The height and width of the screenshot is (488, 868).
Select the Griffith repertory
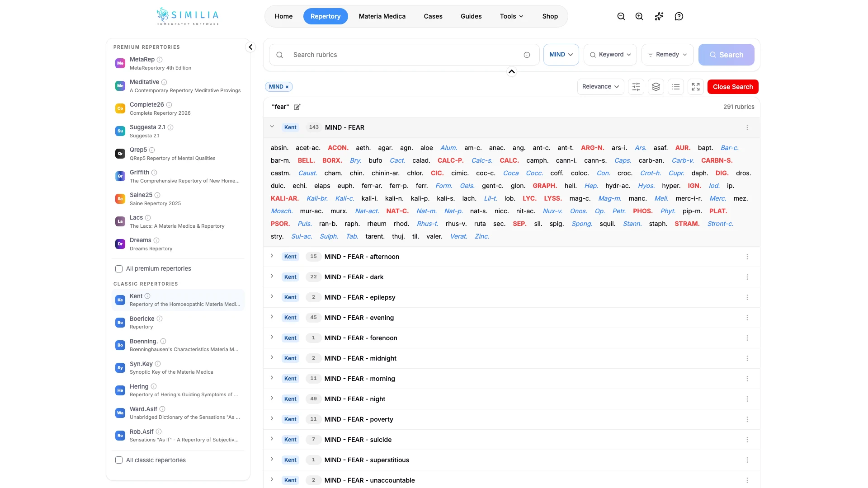178,176
